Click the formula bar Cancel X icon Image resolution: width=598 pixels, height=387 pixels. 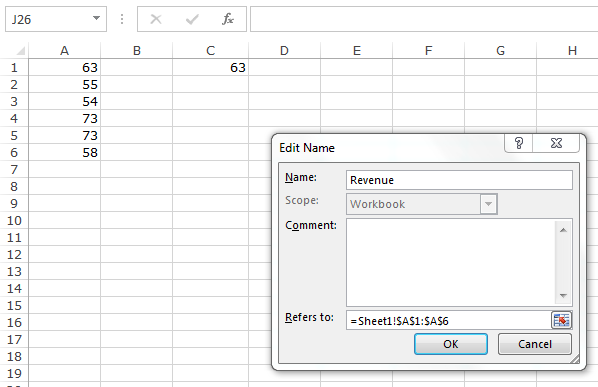tap(156, 19)
